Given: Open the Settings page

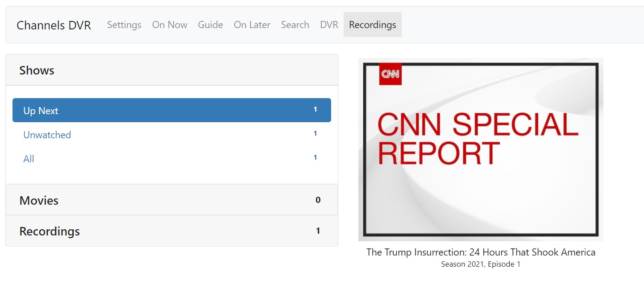Looking at the screenshot, I should tap(124, 25).
